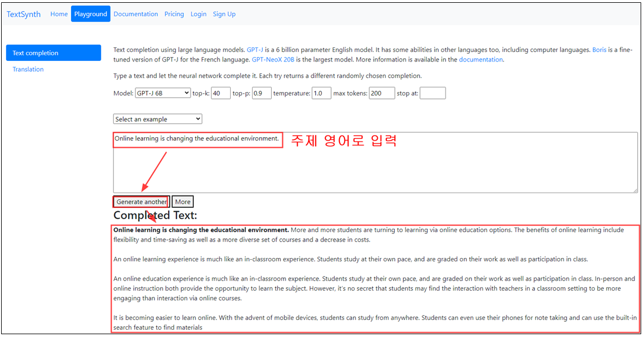Image resolution: width=644 pixels, height=337 pixels.
Task: Click the top-k input field
Action: coord(220,93)
